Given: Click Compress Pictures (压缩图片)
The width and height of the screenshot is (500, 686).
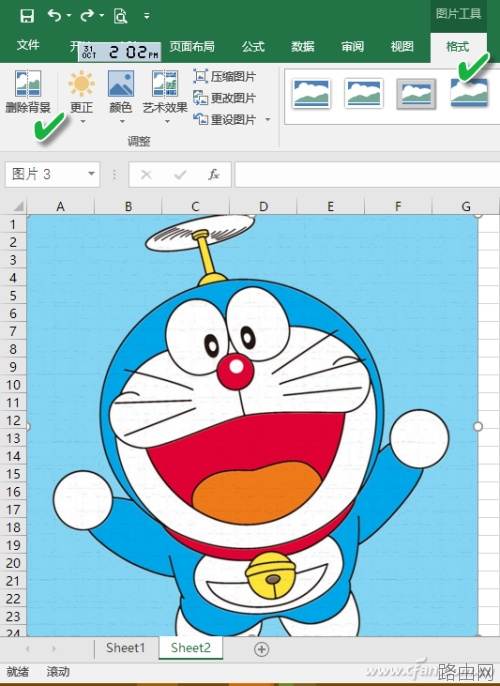Looking at the screenshot, I should click(x=224, y=77).
